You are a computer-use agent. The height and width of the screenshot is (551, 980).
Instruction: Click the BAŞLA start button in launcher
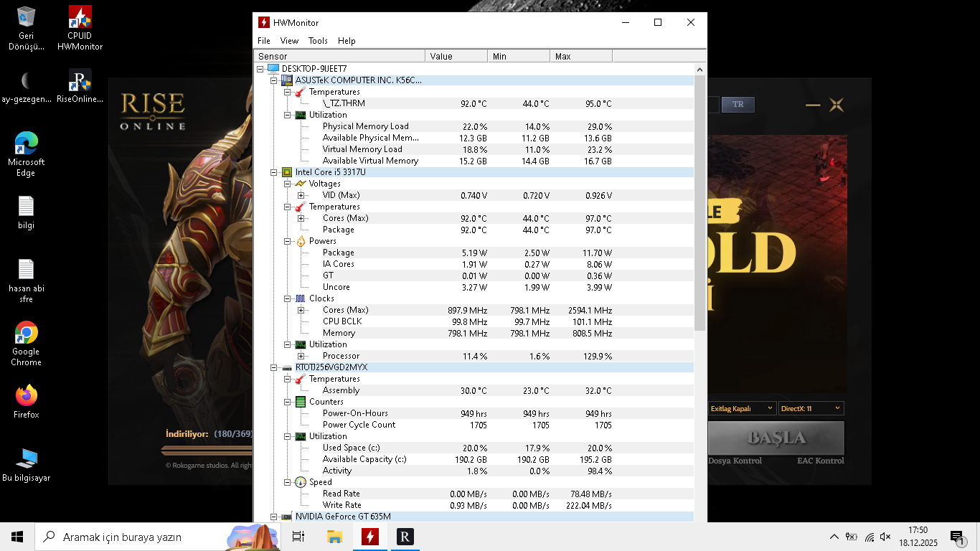(776, 438)
